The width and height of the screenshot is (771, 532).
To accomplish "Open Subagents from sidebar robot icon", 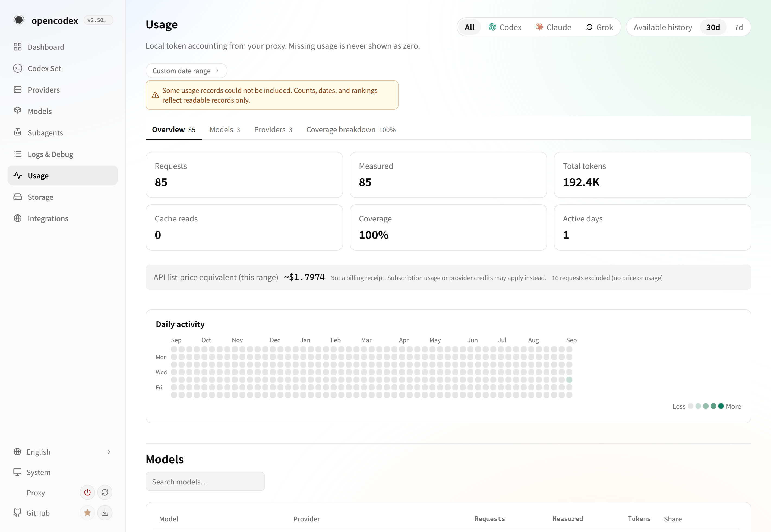I will [18, 132].
